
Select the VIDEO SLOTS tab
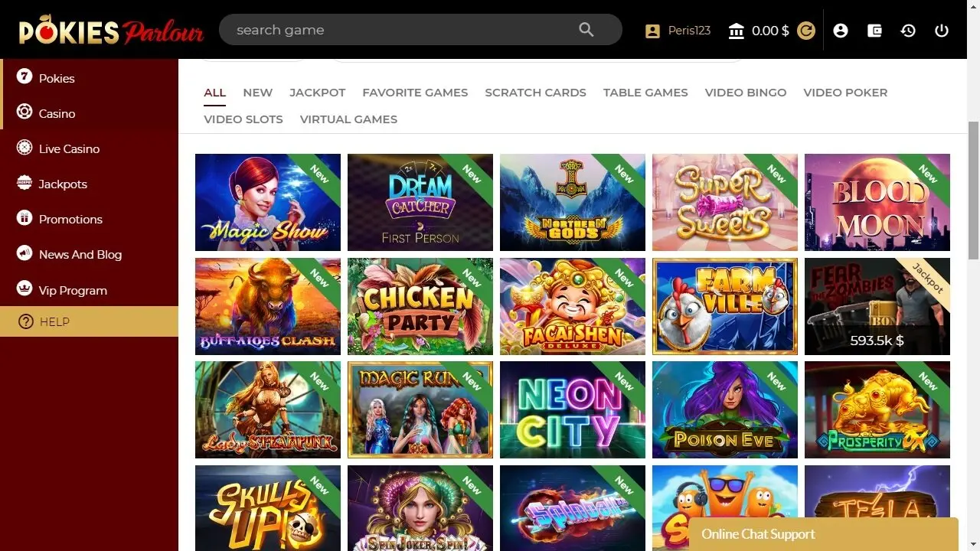tap(243, 119)
